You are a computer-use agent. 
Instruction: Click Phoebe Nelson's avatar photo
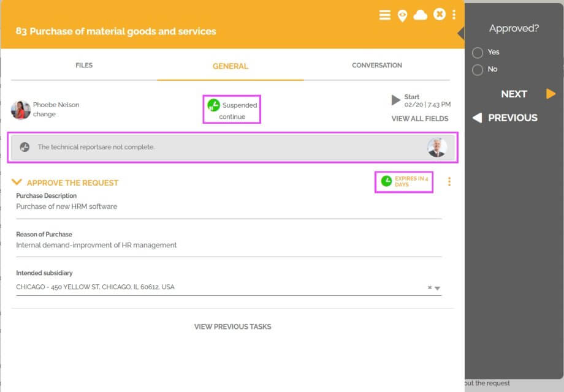point(20,109)
